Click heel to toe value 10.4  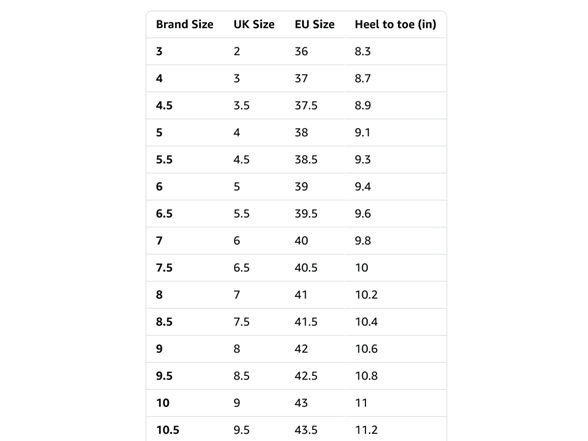pos(366,321)
